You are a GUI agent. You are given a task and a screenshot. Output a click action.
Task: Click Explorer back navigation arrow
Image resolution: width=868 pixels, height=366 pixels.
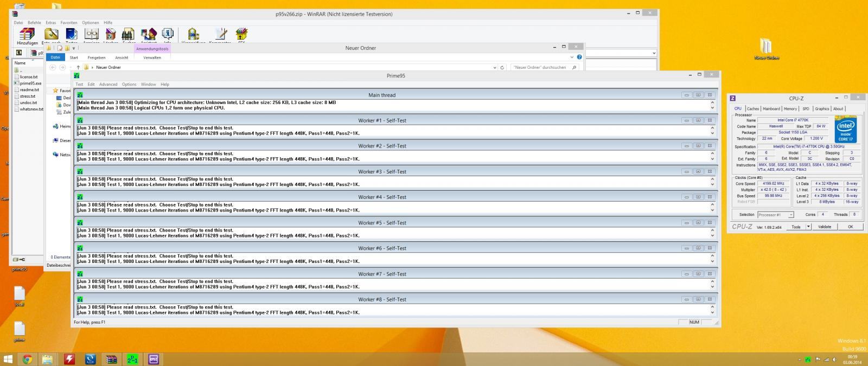click(x=53, y=67)
